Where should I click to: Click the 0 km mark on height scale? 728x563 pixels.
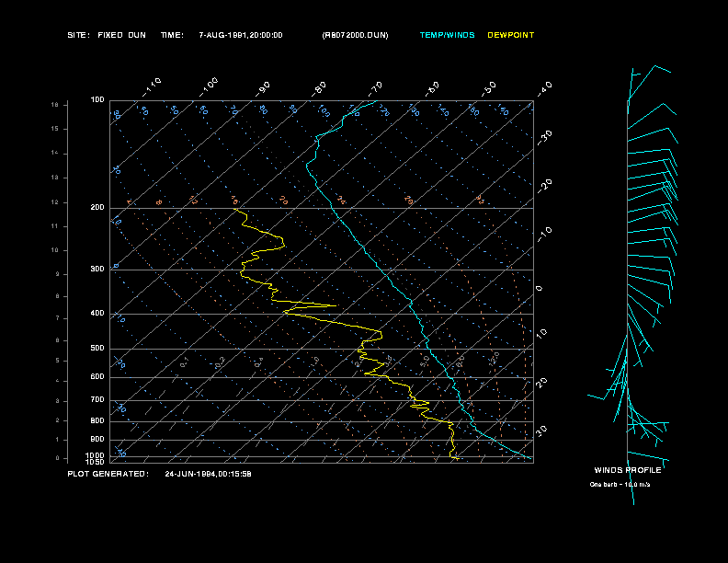coord(58,458)
